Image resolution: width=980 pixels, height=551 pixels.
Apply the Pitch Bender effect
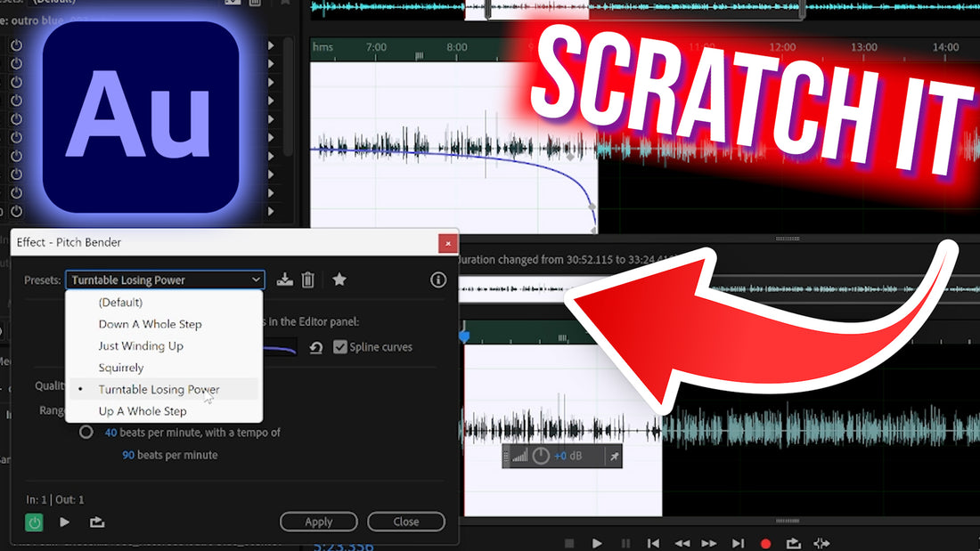(319, 522)
